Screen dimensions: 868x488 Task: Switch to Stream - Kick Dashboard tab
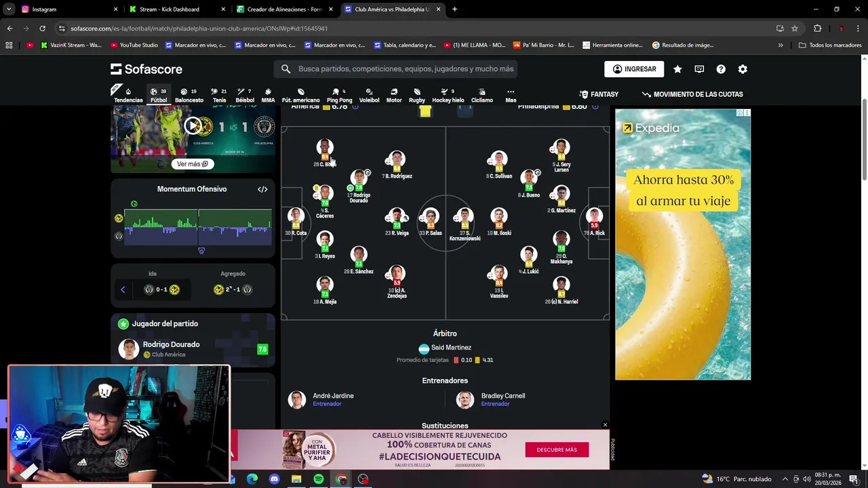coord(177,9)
